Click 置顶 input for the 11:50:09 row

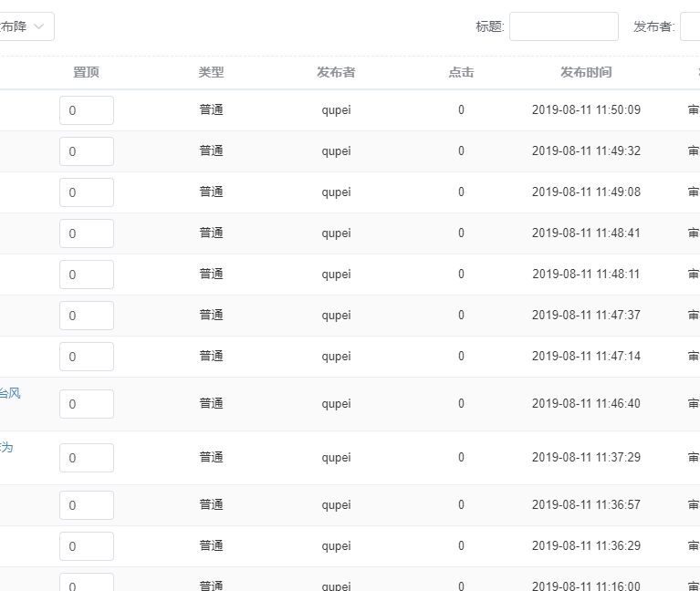(87, 110)
